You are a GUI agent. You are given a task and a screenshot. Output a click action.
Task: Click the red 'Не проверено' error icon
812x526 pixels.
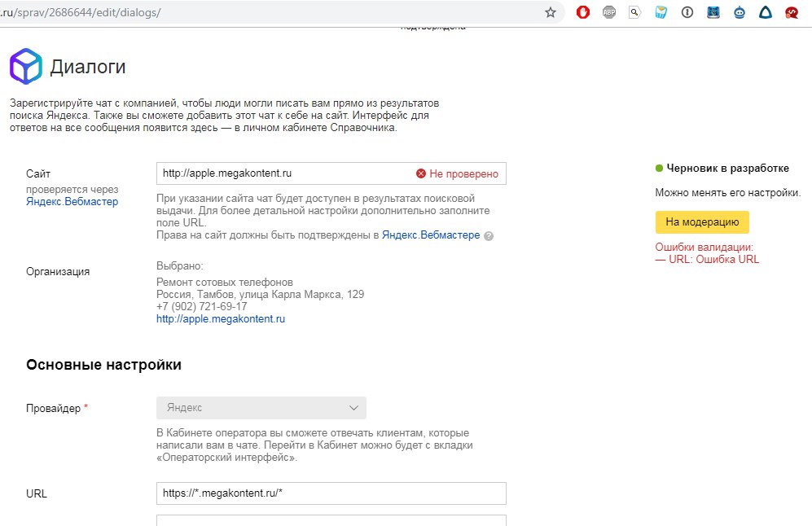421,173
